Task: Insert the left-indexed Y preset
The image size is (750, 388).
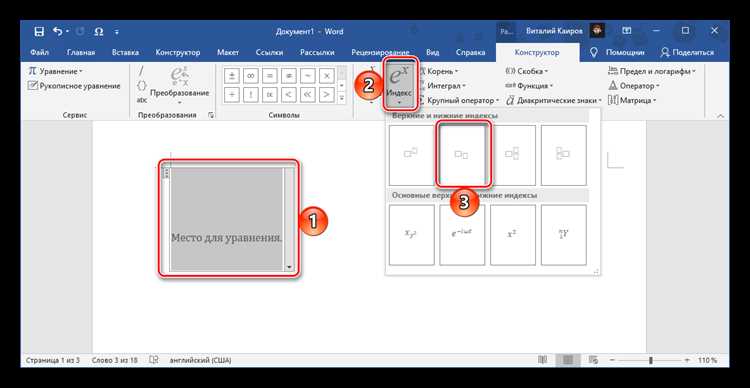Action: (x=563, y=235)
